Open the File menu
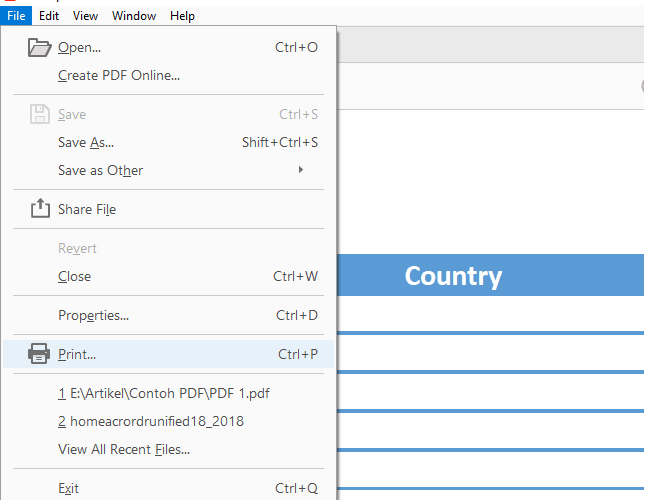This screenshot has width=646, height=500. [16, 16]
